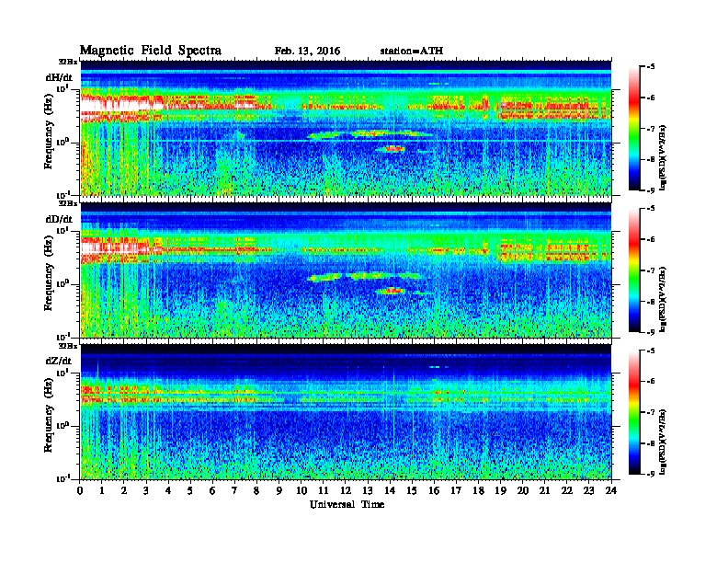Click hour tick label 23 on time axis
The width and height of the screenshot is (728, 563).
[588, 491]
